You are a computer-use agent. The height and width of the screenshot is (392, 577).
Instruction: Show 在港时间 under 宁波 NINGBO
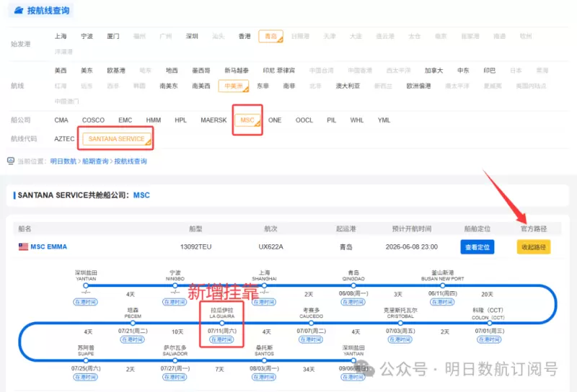[175, 302]
